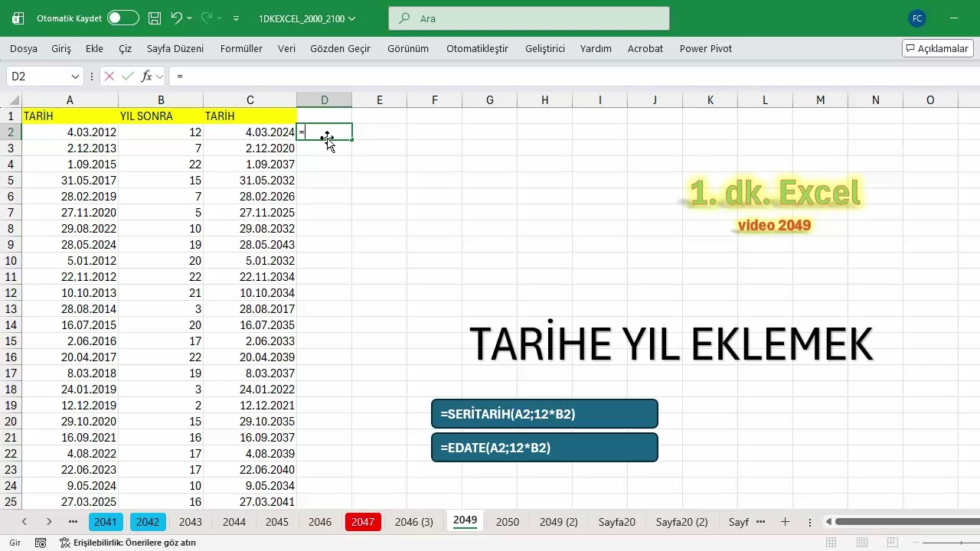The width and height of the screenshot is (980, 551).
Task: Select the column C header
Action: tap(250, 100)
